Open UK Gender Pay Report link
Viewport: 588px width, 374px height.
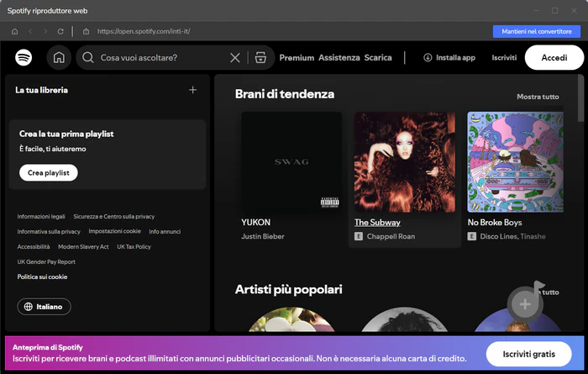tap(46, 261)
